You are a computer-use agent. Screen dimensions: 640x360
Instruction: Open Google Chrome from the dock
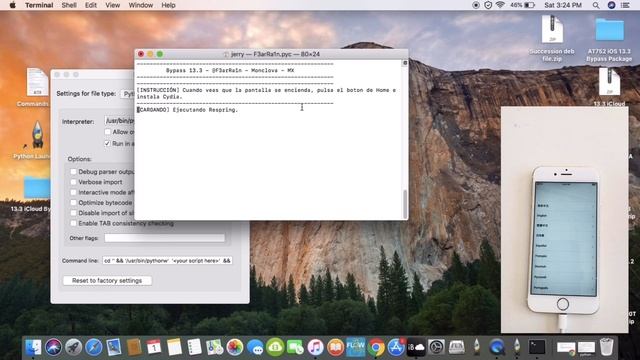376,347
